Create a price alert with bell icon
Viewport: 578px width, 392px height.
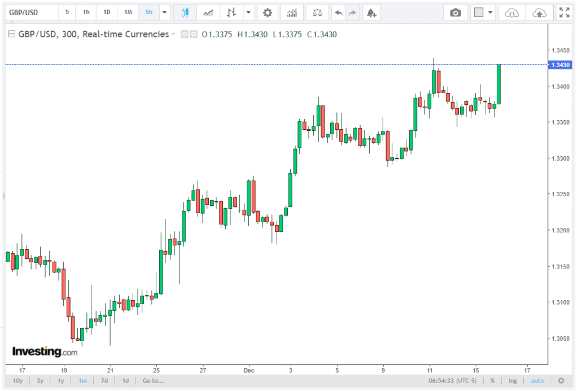click(370, 12)
